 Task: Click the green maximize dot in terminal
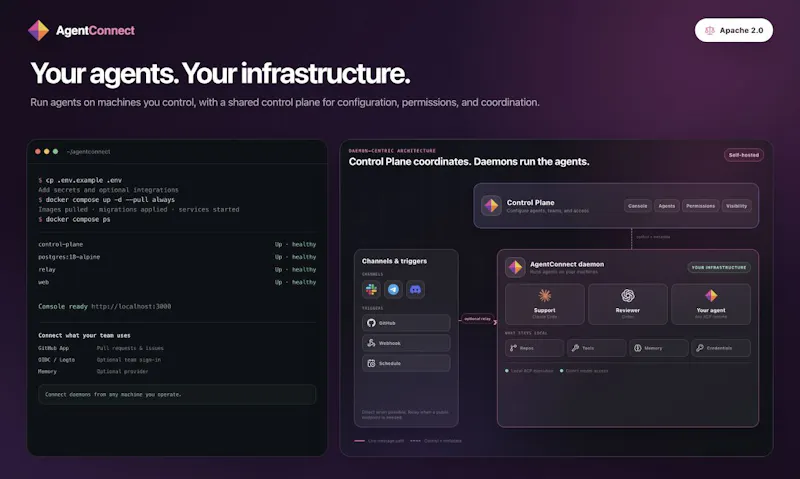point(55,152)
